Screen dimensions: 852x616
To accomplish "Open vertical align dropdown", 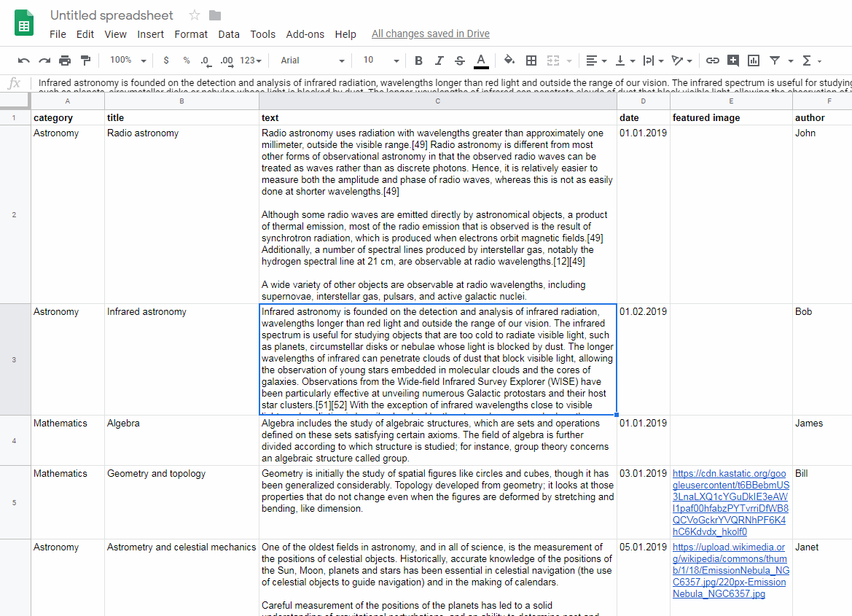I will coord(625,61).
